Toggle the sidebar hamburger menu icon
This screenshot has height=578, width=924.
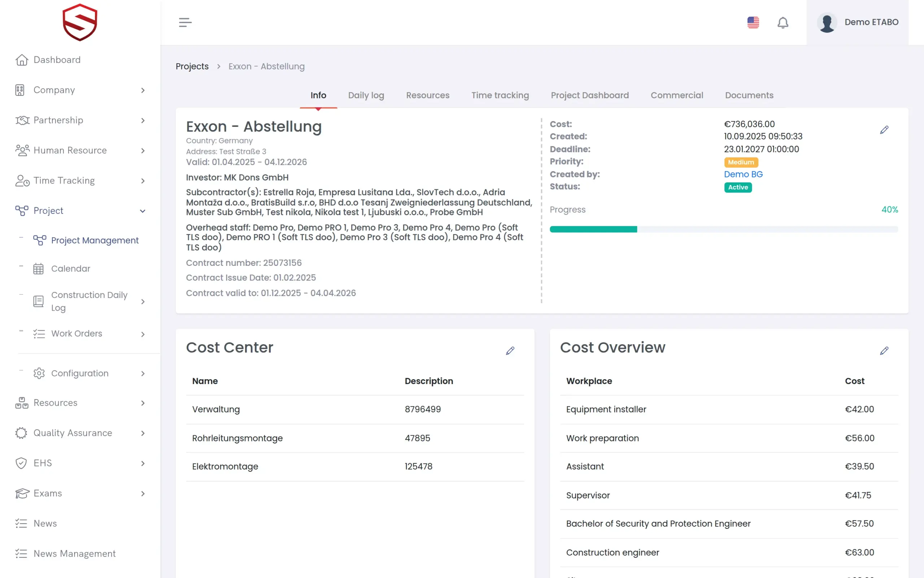185,22
